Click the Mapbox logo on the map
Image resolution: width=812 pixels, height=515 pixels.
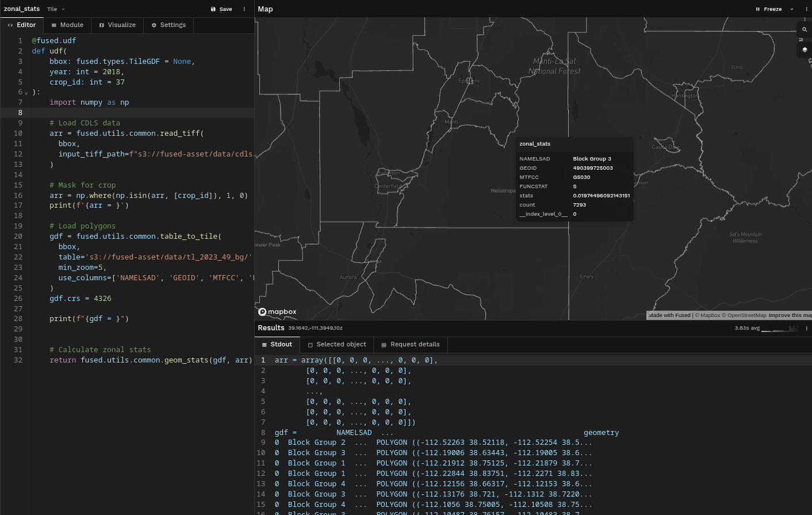277,312
